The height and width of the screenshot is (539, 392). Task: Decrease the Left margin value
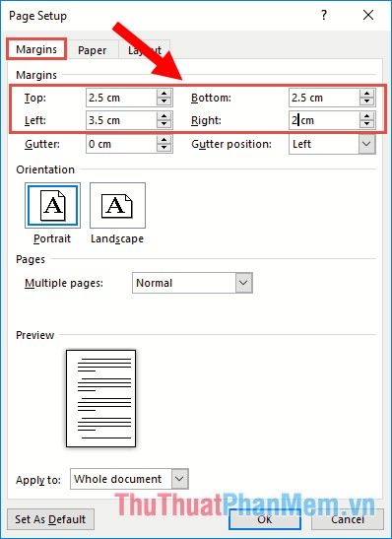164,124
